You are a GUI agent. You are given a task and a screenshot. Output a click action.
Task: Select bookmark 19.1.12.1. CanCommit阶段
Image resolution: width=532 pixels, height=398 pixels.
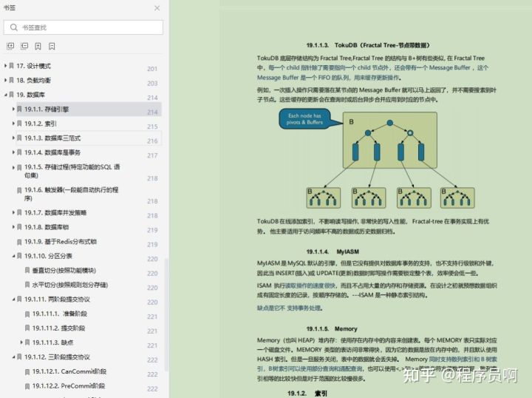tap(69, 371)
